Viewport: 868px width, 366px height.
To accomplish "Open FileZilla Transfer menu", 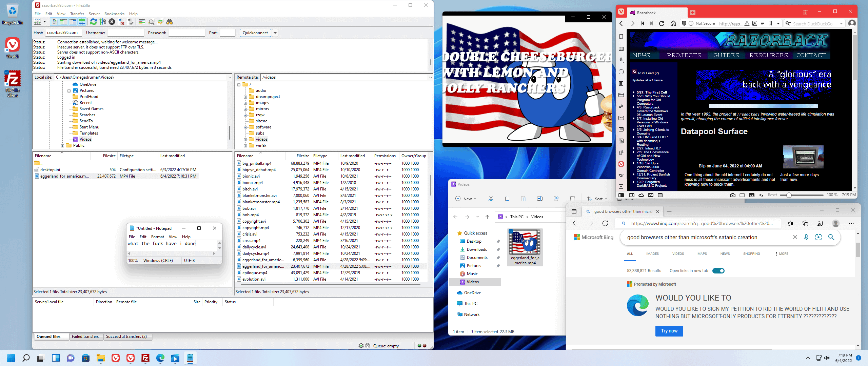I will [77, 14].
